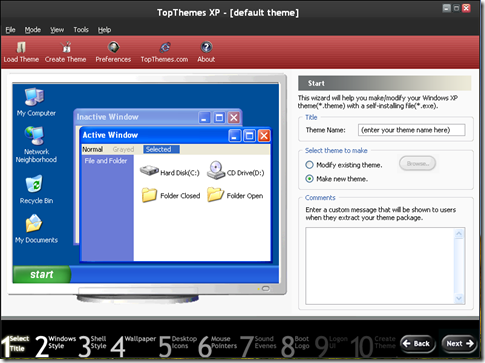Screen dimensions: 485x363
Task: Open the Load Theme toolbar icon
Action: pyautogui.click(x=21, y=52)
